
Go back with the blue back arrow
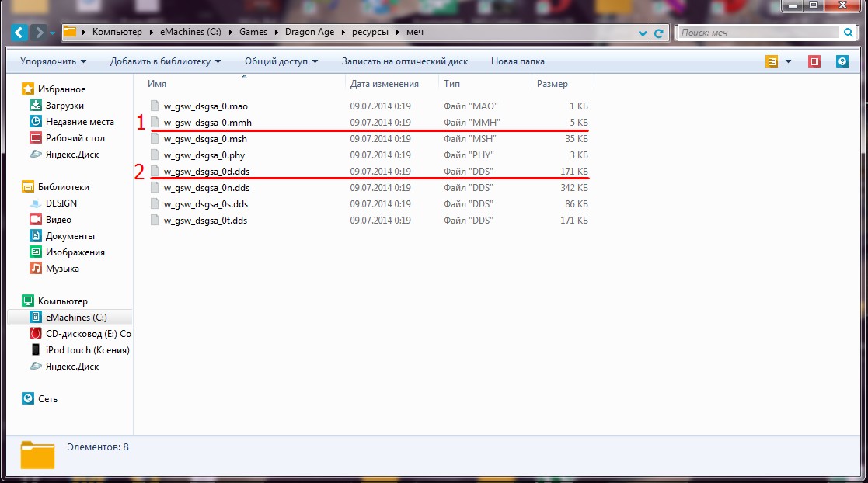19,33
